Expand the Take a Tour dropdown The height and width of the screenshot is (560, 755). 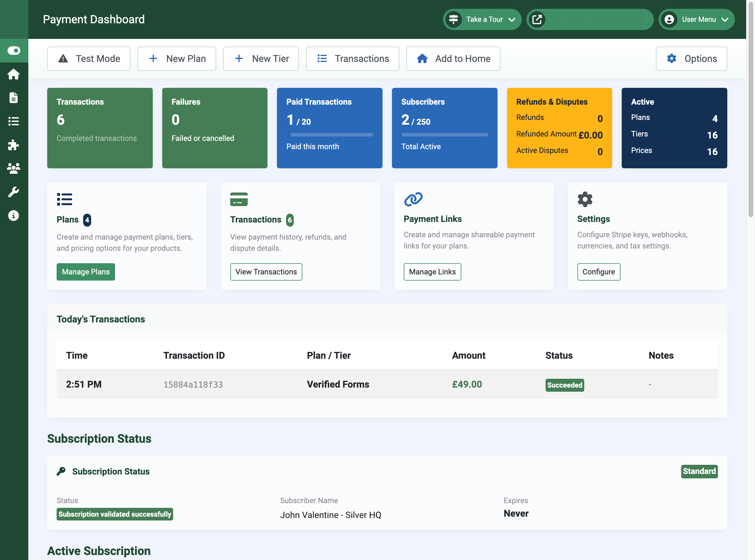(482, 19)
